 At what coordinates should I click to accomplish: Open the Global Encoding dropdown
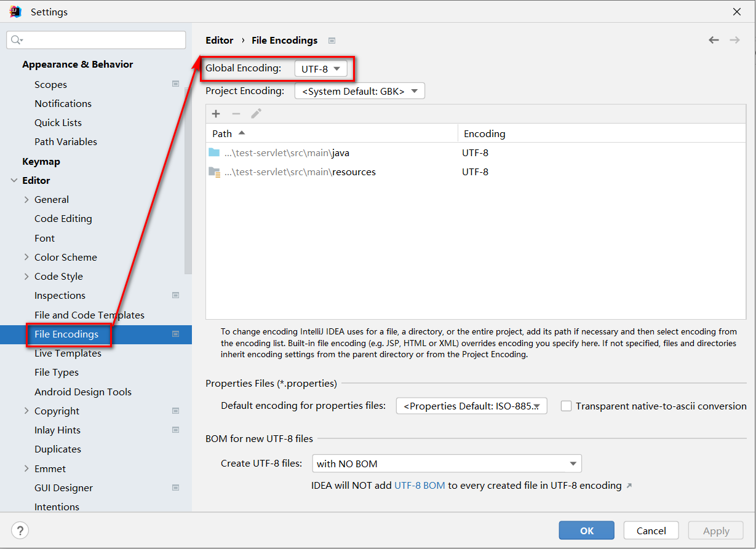coord(321,69)
